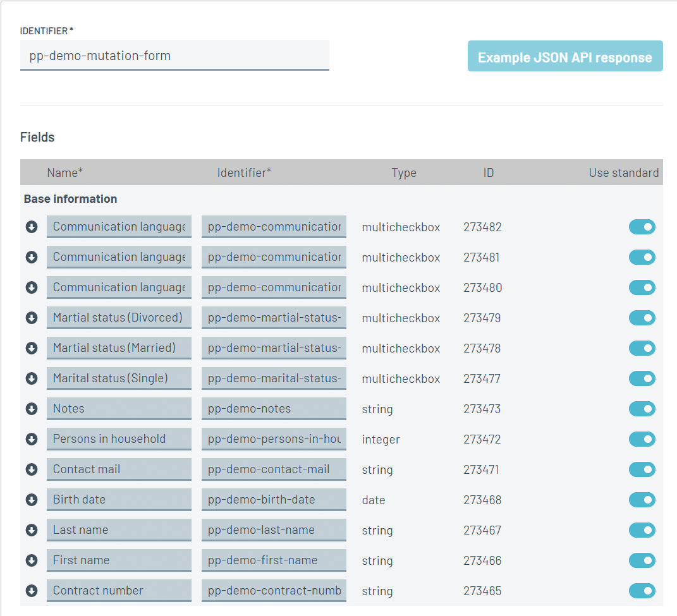
Task: Click the down arrow icon for row 273480
Action: pos(32,287)
